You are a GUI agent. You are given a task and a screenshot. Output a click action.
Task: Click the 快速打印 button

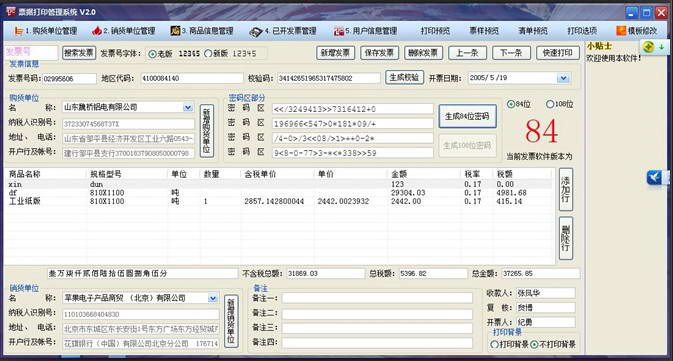[558, 53]
